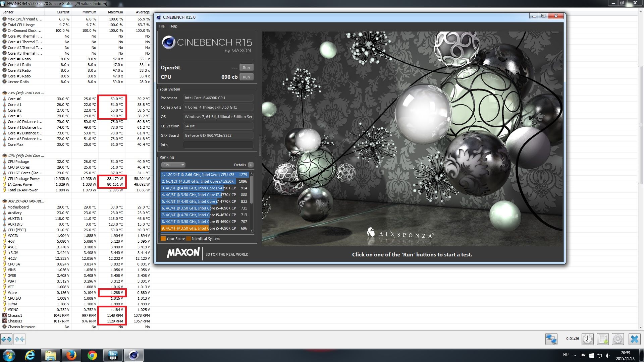
Task: Click the GFX Board GeForce GTX 960 field
Action: pyautogui.click(x=218, y=135)
